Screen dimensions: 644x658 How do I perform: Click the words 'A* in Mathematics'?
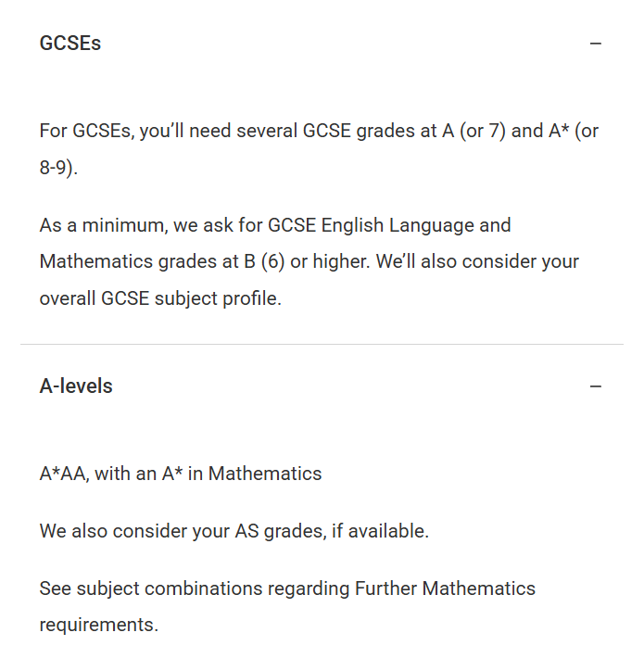pyautogui.click(x=242, y=474)
